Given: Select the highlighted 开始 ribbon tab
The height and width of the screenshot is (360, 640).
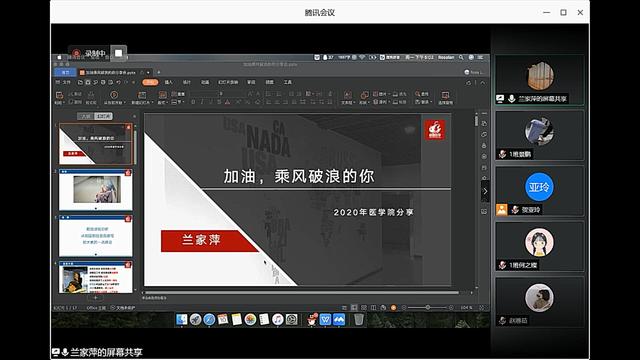Looking at the screenshot, I should [150, 82].
